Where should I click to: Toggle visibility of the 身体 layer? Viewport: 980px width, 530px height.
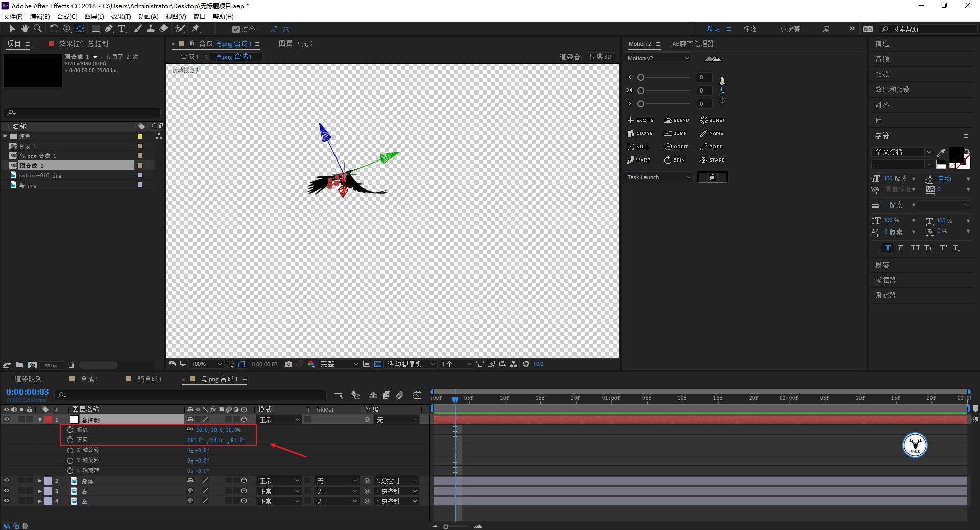point(7,481)
